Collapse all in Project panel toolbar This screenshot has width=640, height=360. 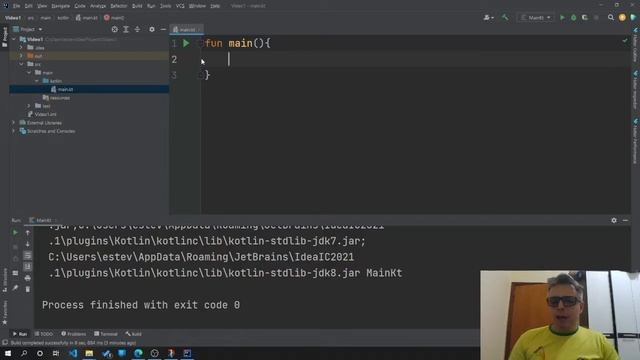[x=137, y=29]
